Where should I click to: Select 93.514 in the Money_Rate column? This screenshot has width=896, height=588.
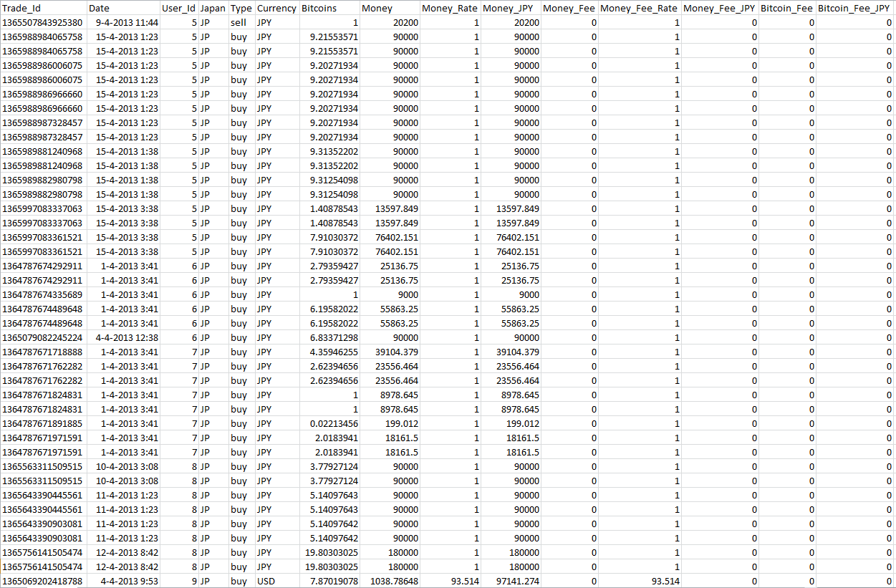point(451,581)
